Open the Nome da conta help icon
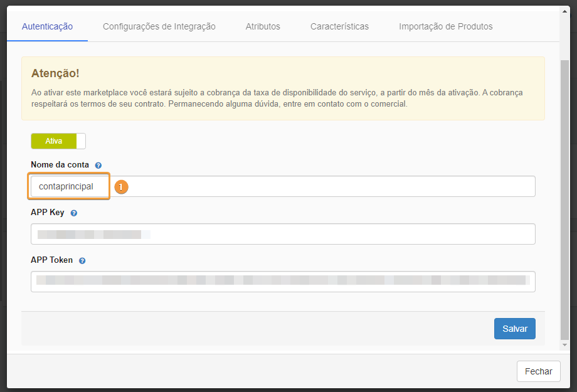The height and width of the screenshot is (392, 577). 98,165
